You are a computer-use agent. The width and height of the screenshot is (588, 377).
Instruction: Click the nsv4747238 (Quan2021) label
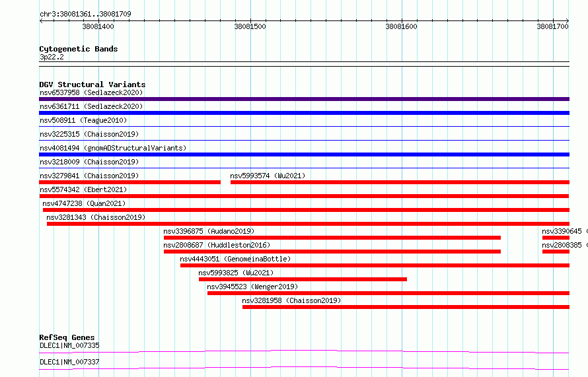[x=84, y=203]
